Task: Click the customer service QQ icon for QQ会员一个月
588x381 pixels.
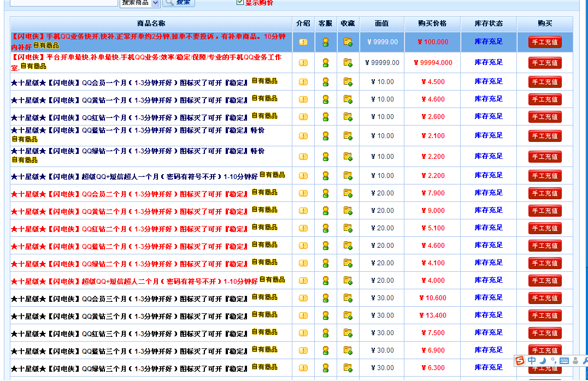Action: tap(326, 81)
